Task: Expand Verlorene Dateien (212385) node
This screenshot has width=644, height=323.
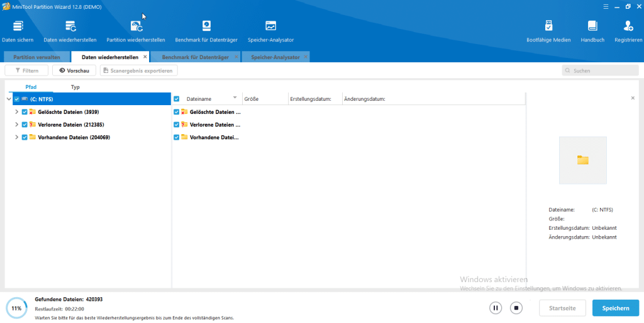Action: pyautogui.click(x=16, y=125)
